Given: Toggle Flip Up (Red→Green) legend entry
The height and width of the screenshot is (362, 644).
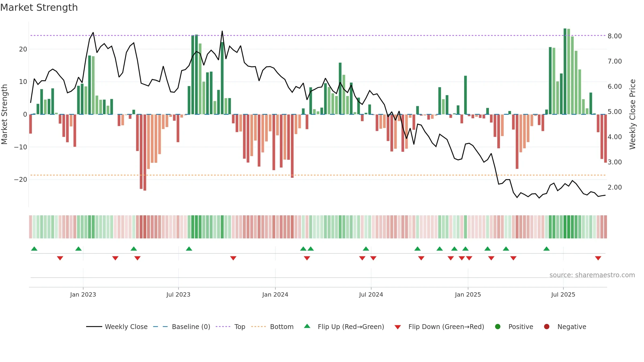Looking at the screenshot, I should (344, 327).
